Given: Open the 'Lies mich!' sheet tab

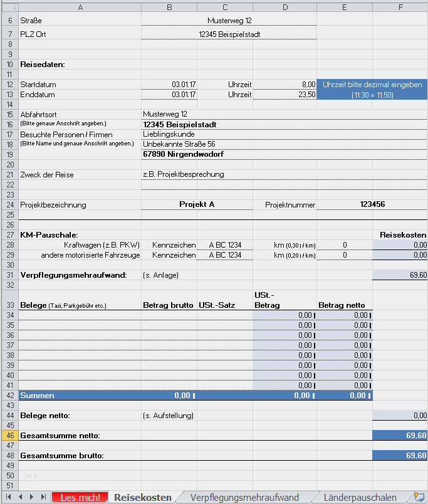Looking at the screenshot, I should (80, 497).
